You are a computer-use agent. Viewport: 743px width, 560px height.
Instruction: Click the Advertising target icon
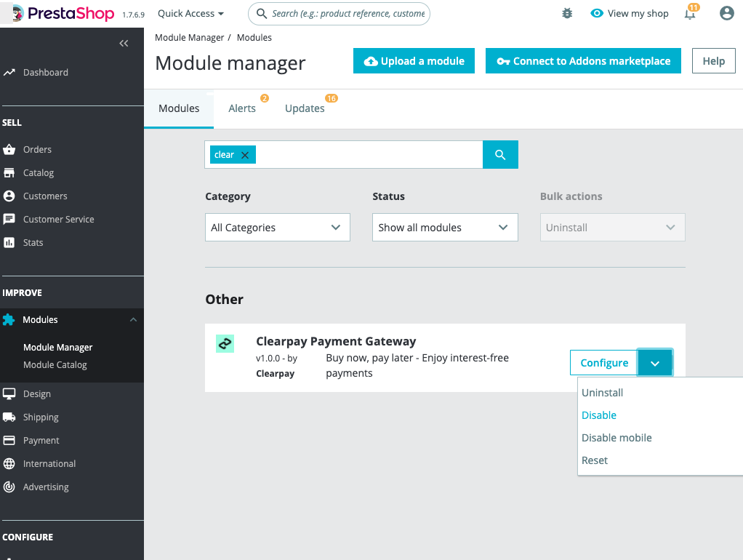[x=9, y=487]
